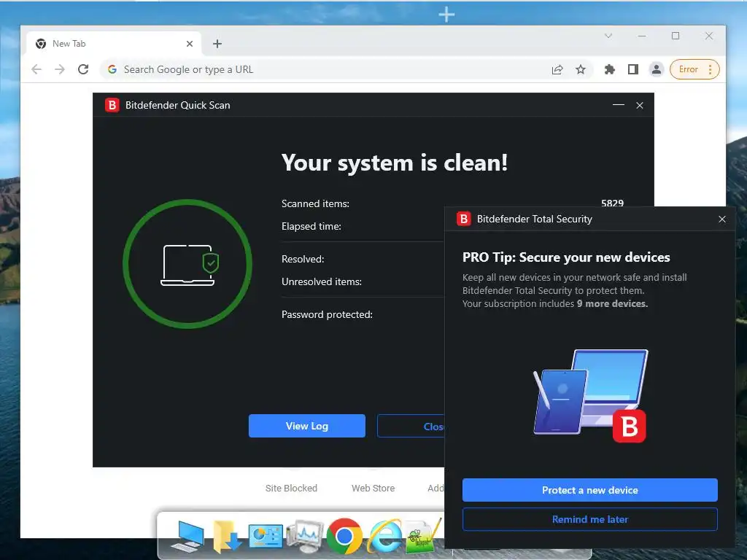Click the View Log button
747x560 pixels.
307,426
